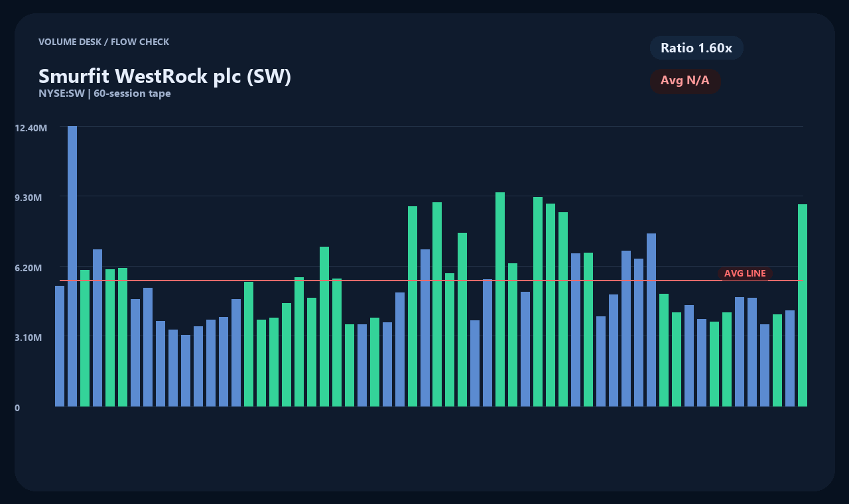The width and height of the screenshot is (849, 504).
Task: Click the AVG LINE label
Action: pyautogui.click(x=745, y=273)
